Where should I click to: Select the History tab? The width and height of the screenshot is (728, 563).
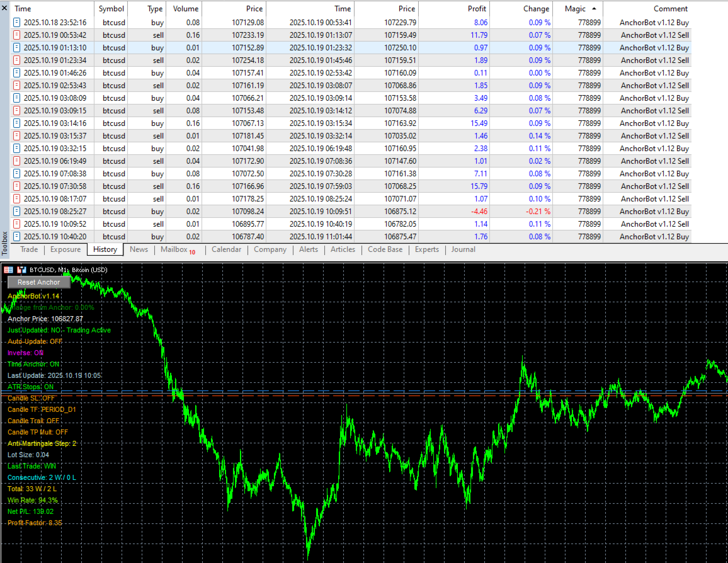[105, 249]
